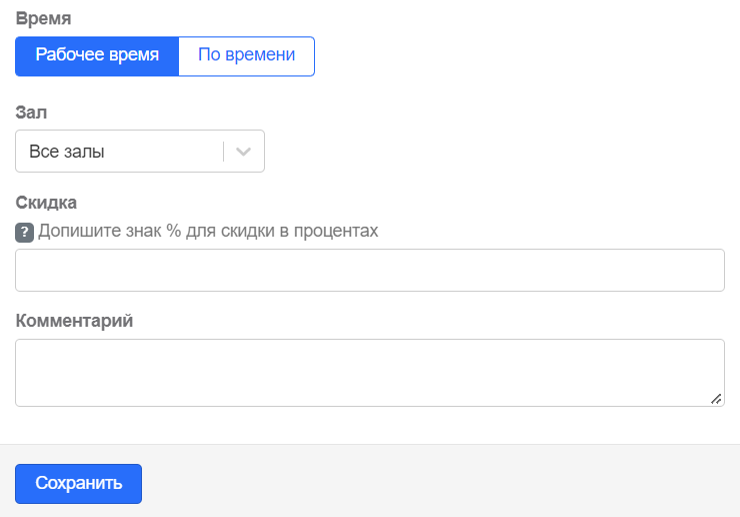Click the Зал field label
Screen dimensions: 740x517
click(31, 112)
